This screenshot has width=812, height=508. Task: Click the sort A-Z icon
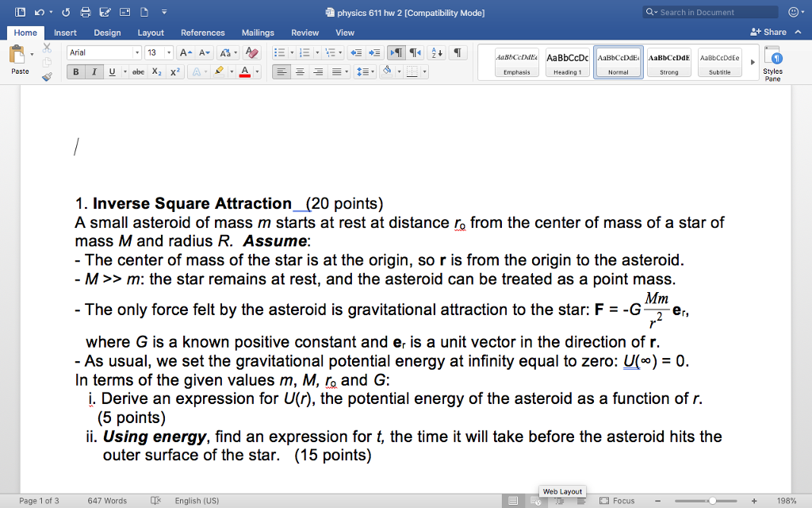[x=437, y=52]
